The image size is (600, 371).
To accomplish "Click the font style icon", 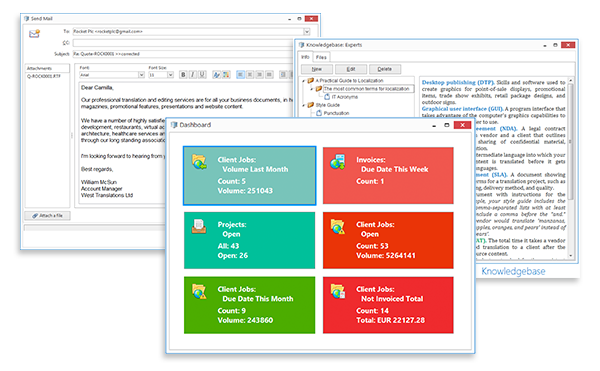I will 216,75.
